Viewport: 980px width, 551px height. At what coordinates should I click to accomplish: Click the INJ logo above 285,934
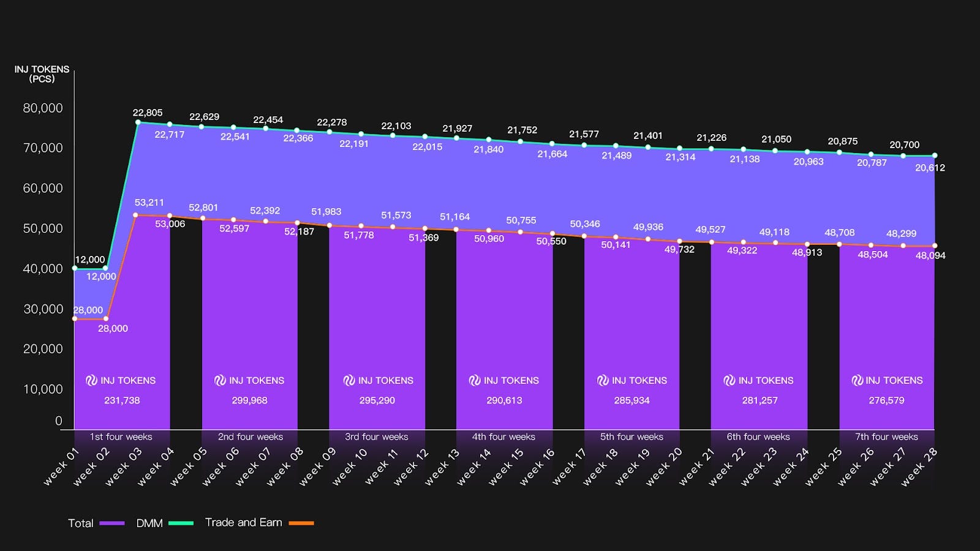603,380
